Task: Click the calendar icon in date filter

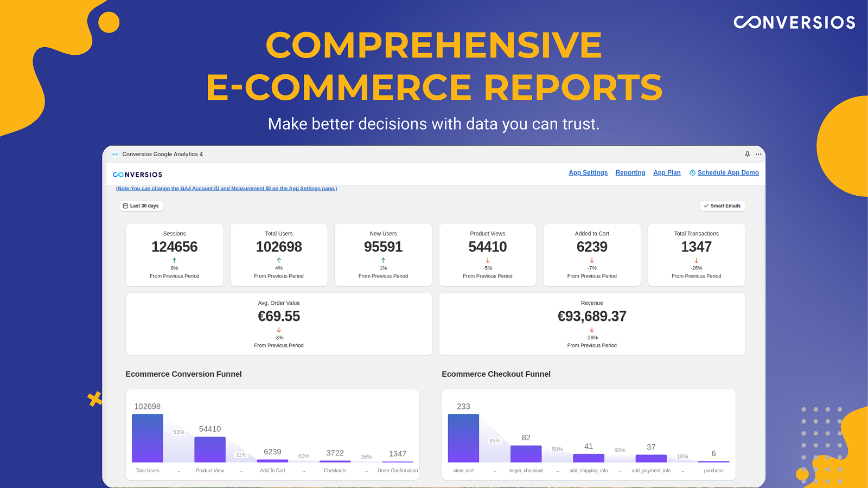Action: pos(125,206)
